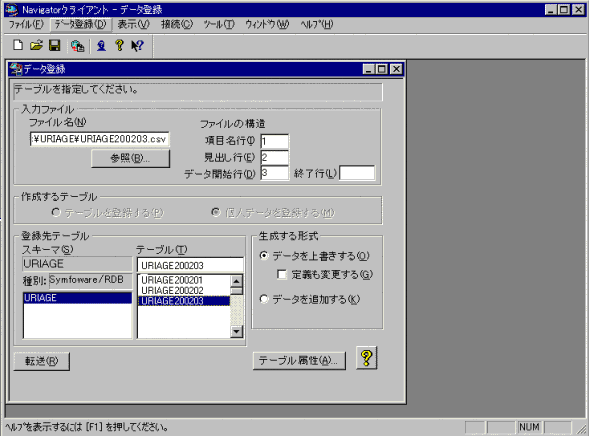Click the table list scrollbar thumb
The height and width of the screenshot is (436, 589).
tap(237, 291)
